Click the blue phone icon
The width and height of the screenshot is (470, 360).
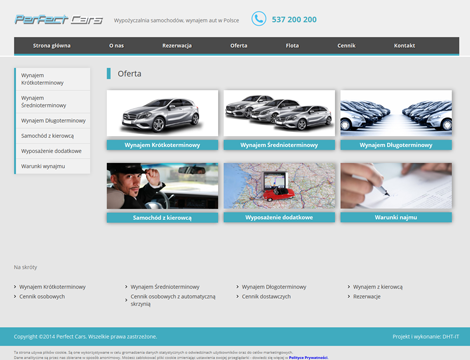259,19
